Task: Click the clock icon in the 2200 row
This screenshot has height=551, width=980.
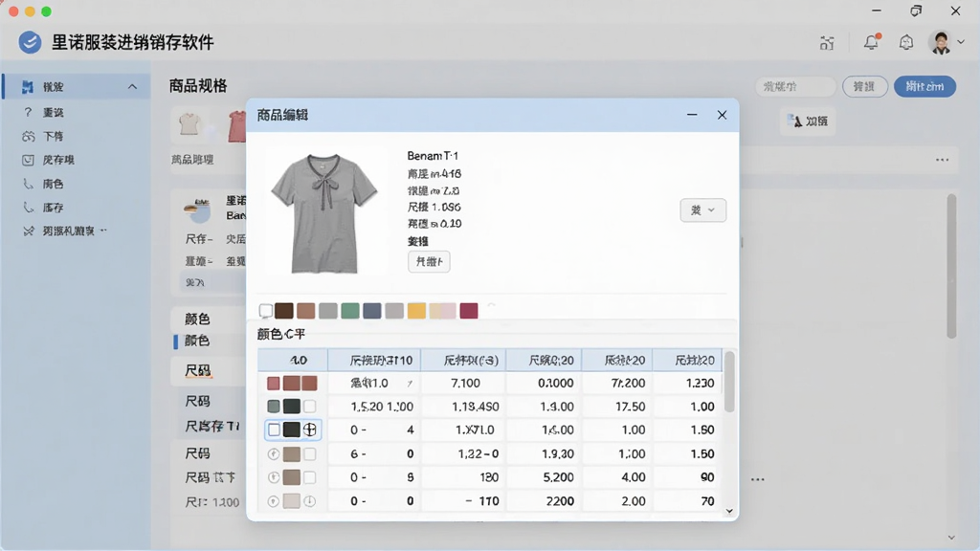Action: 310,501
